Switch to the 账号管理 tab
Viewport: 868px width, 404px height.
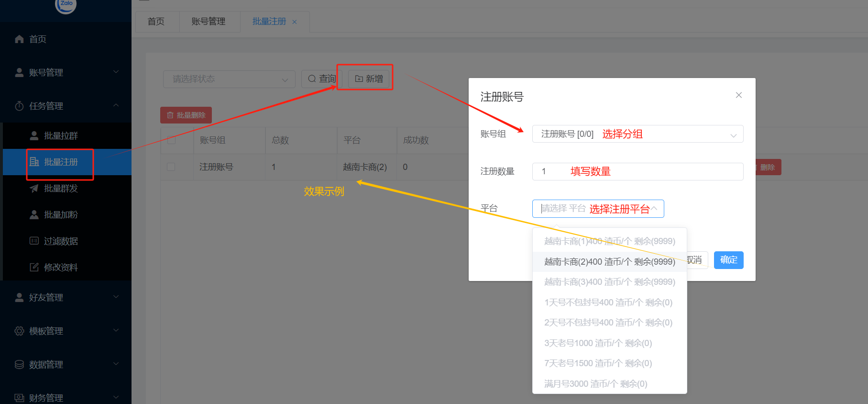[209, 22]
